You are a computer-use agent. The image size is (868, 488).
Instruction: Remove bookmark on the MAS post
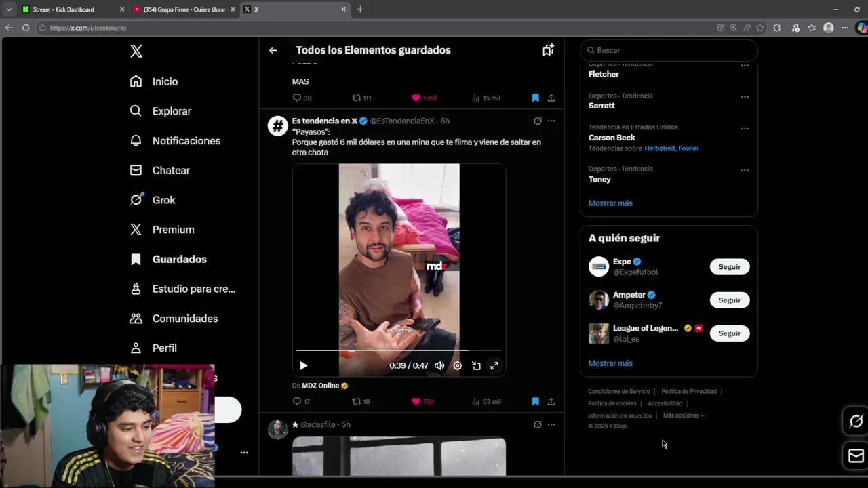(x=535, y=98)
